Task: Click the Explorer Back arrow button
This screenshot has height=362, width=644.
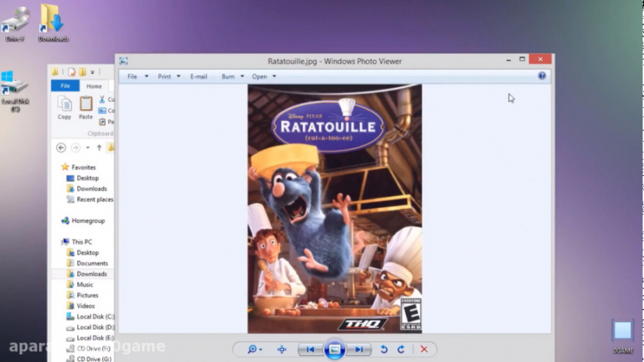Action: 61,147
